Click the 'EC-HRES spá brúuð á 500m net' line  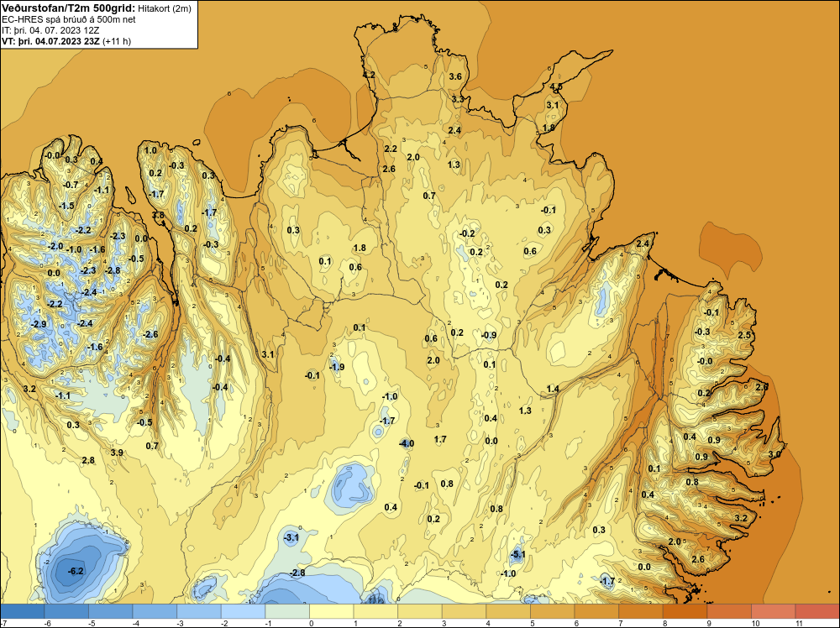pyautogui.click(x=69, y=19)
